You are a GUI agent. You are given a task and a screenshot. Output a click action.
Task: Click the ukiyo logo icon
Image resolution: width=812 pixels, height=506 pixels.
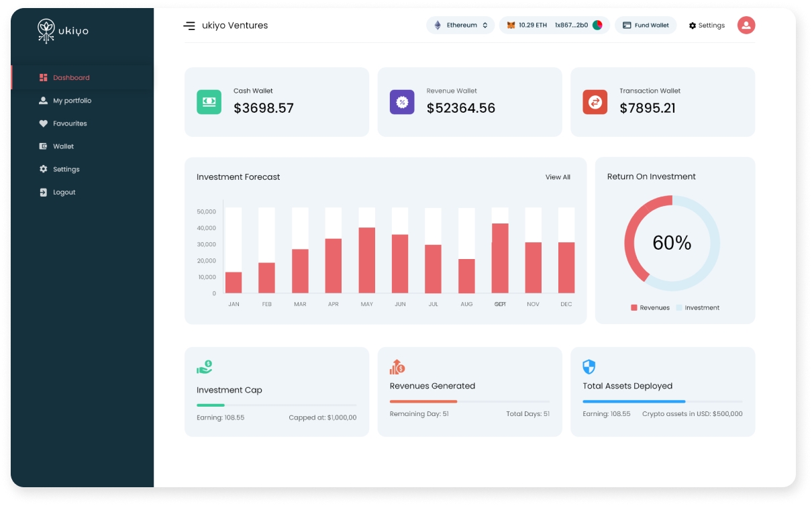point(46,31)
